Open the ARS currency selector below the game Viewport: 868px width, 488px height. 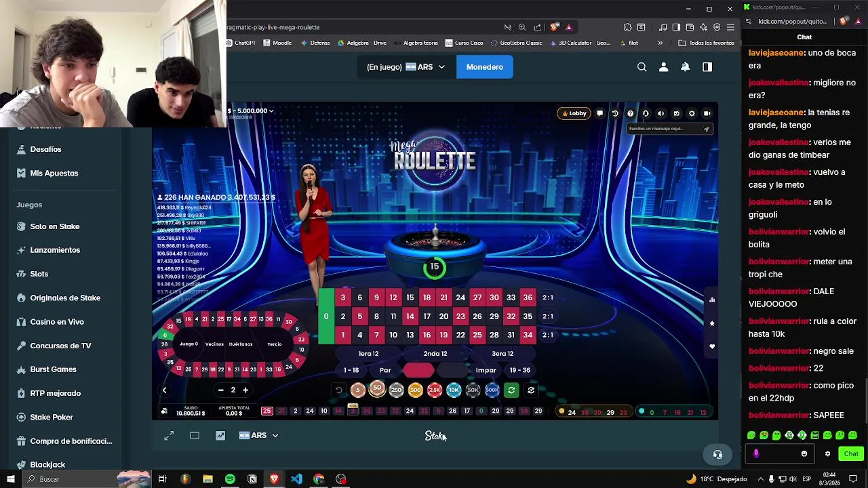point(258,436)
